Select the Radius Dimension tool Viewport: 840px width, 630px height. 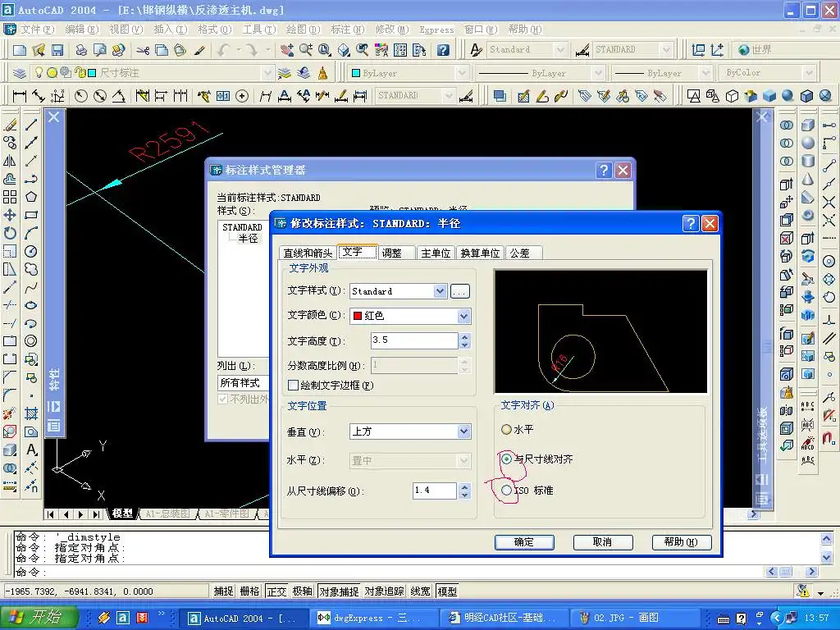point(81,96)
